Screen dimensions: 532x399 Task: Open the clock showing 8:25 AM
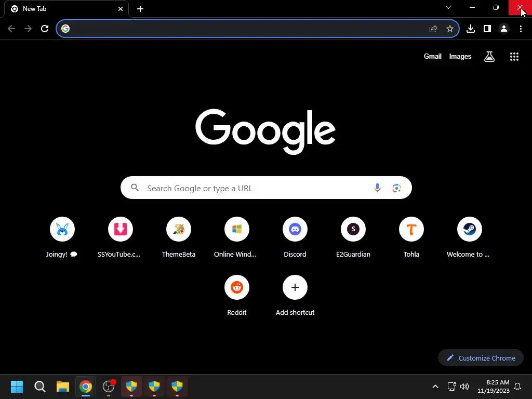point(494,387)
